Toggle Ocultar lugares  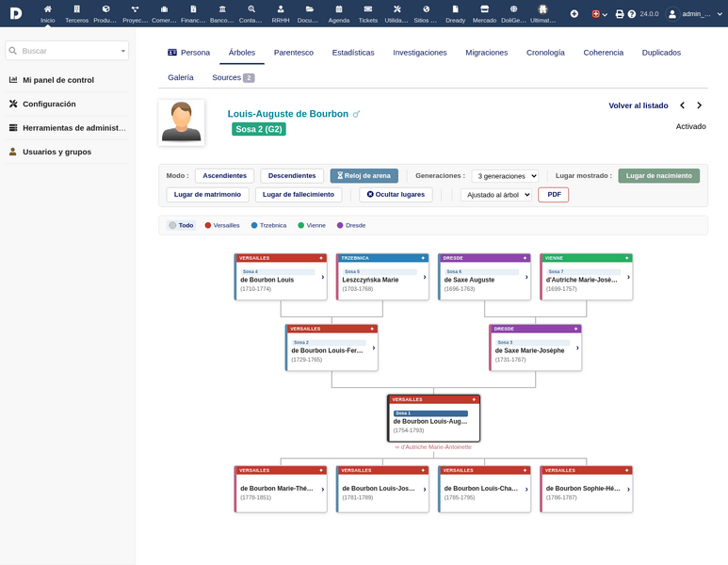pos(396,195)
